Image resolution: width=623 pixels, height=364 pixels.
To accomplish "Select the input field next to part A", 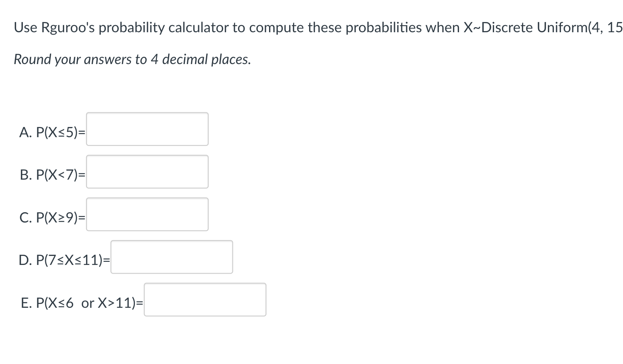I will 147,129.
